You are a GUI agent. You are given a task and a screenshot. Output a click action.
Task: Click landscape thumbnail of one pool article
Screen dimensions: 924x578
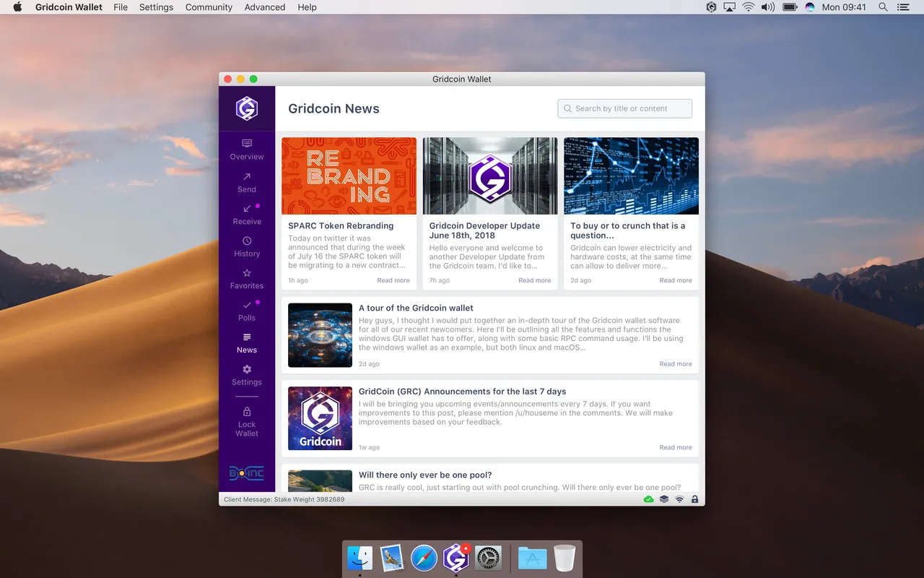(x=320, y=481)
